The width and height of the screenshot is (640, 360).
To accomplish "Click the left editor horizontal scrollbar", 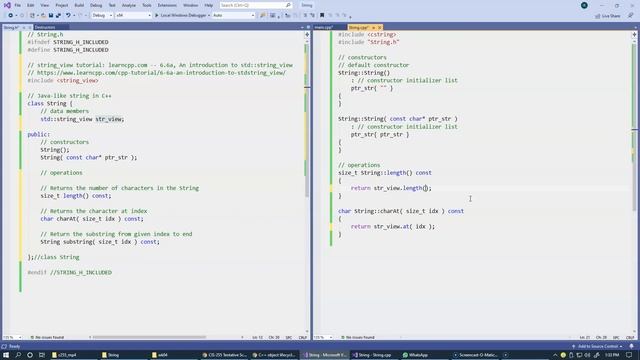I will tap(149, 338).
